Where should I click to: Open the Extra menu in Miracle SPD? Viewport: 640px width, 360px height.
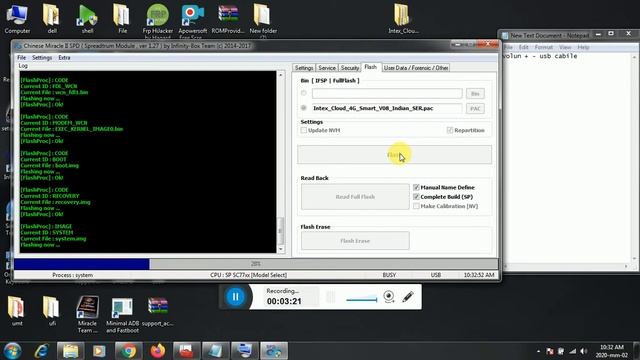64,58
